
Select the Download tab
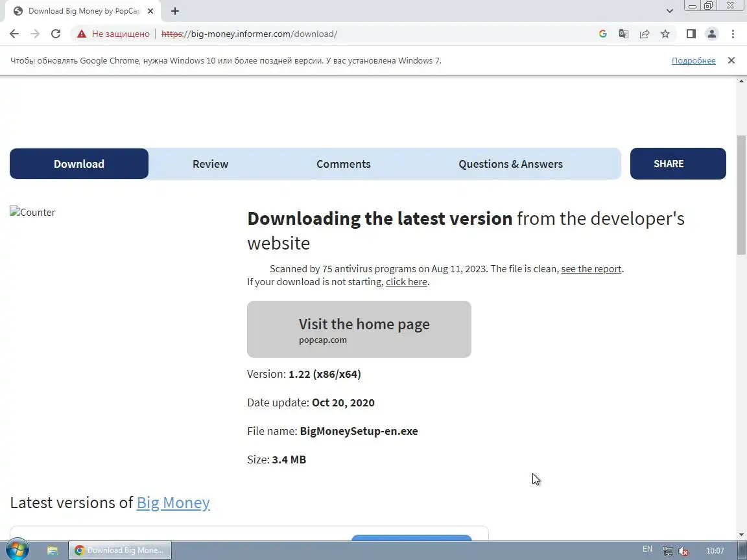point(79,164)
